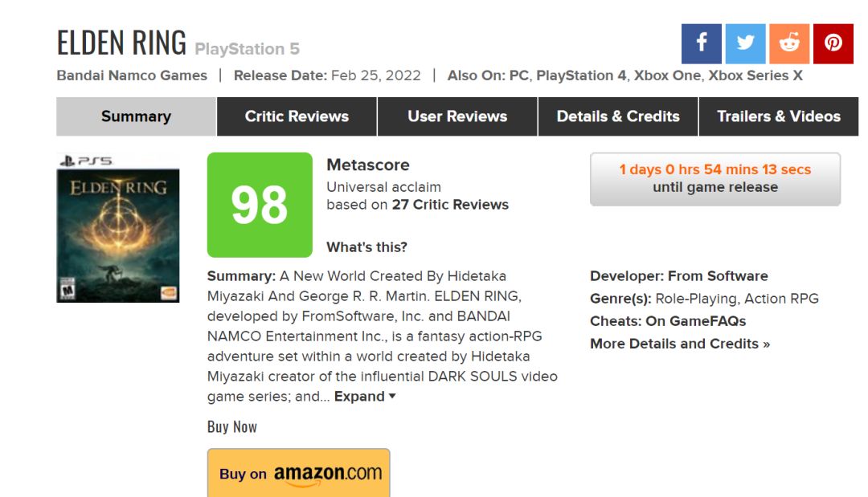This screenshot has width=868, height=497.
Task: Click the "What's this?" Metascore link
Action: click(x=366, y=247)
